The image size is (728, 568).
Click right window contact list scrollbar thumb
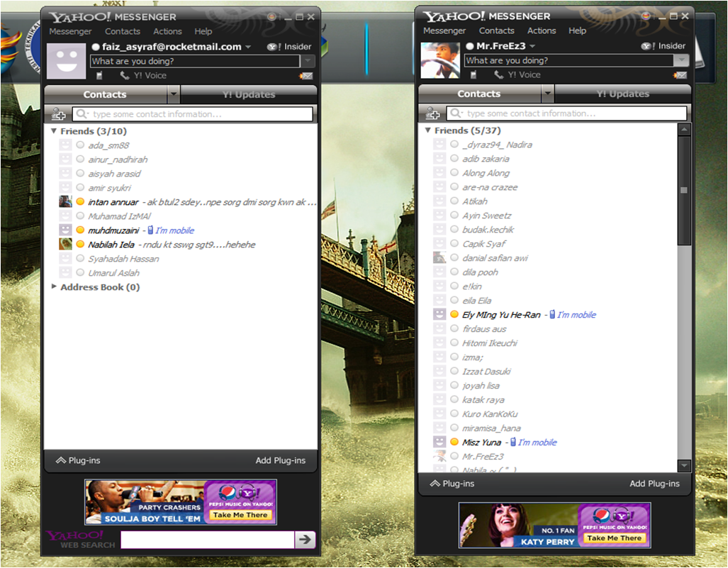pyautogui.click(x=684, y=191)
